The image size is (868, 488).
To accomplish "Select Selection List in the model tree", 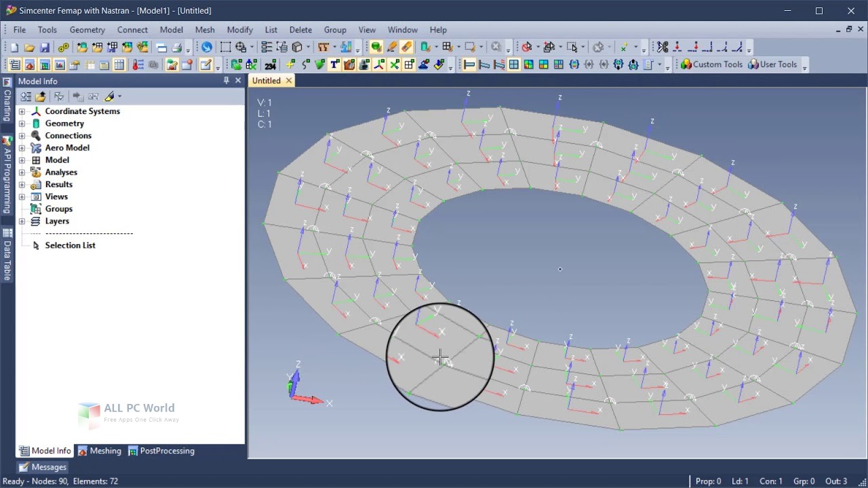I will [x=70, y=245].
